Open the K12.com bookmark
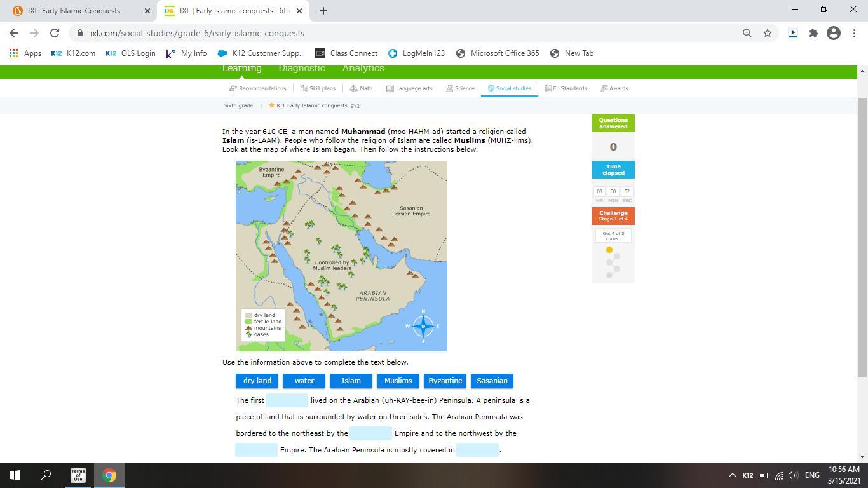Image resolution: width=868 pixels, height=488 pixels. click(x=73, y=53)
